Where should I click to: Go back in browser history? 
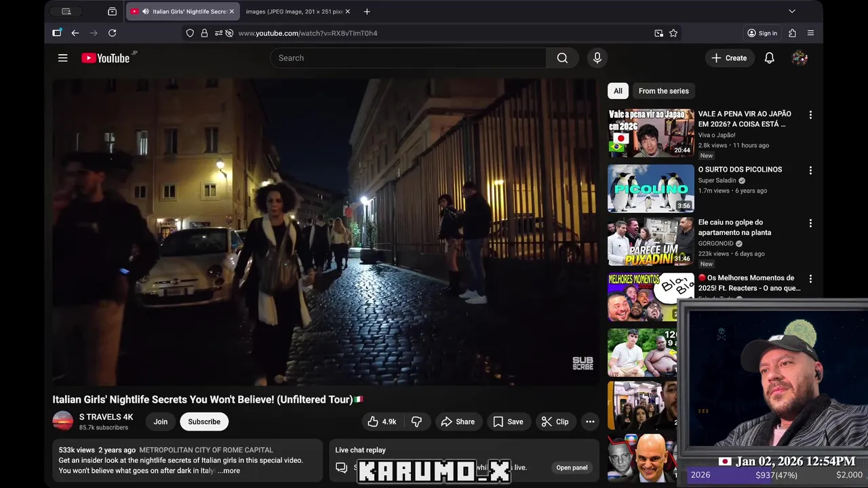click(75, 33)
